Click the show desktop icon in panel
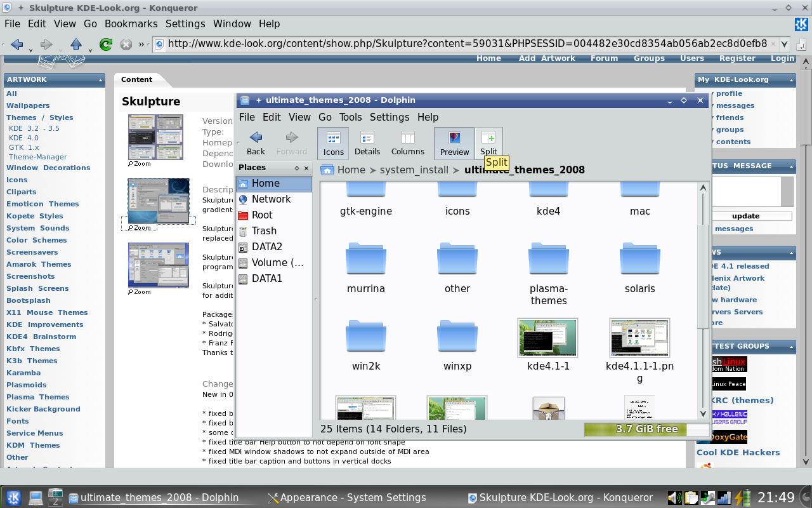This screenshot has width=812, height=508. (x=36, y=497)
